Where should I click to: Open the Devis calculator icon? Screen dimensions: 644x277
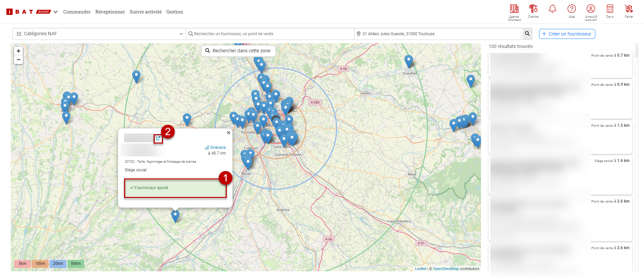click(610, 9)
